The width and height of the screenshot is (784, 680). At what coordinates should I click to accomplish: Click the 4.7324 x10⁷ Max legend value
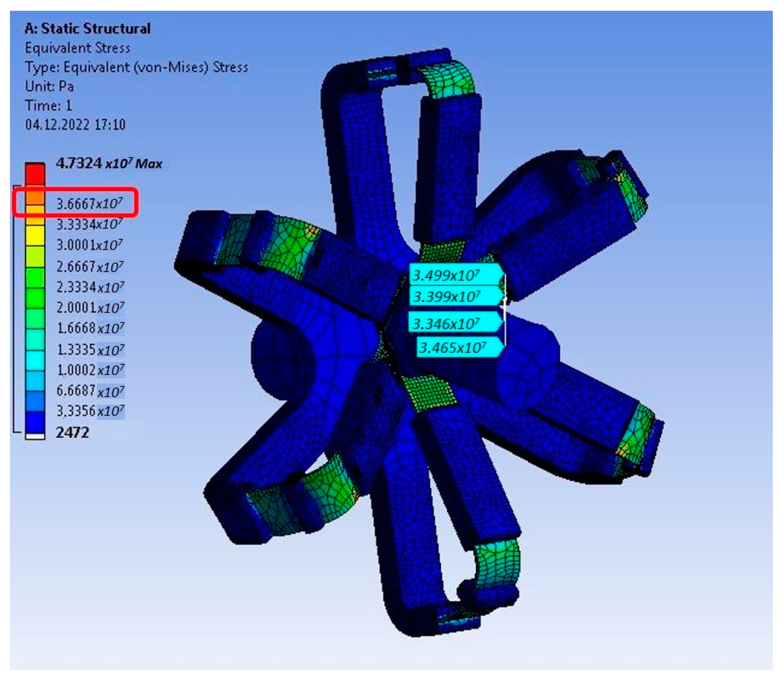click(109, 163)
